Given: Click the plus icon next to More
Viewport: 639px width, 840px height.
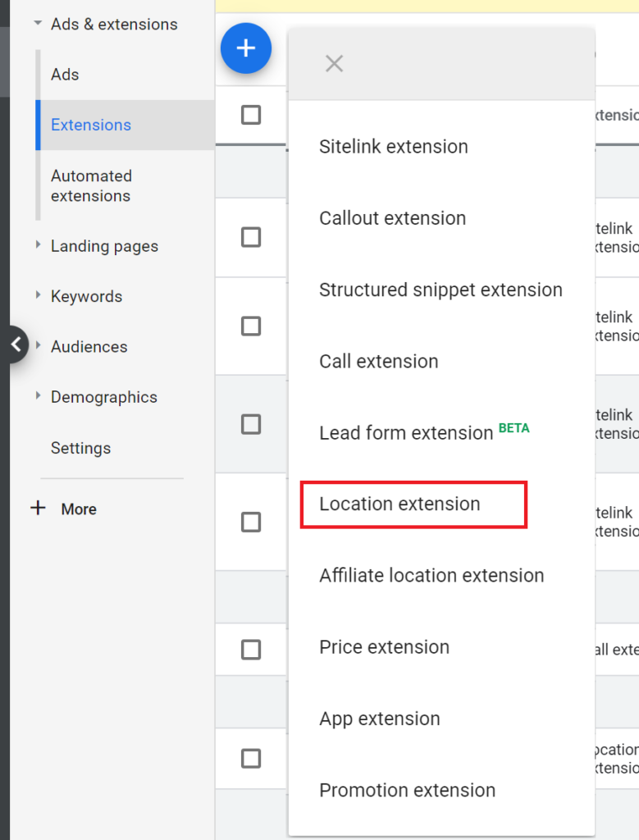Looking at the screenshot, I should [x=38, y=508].
